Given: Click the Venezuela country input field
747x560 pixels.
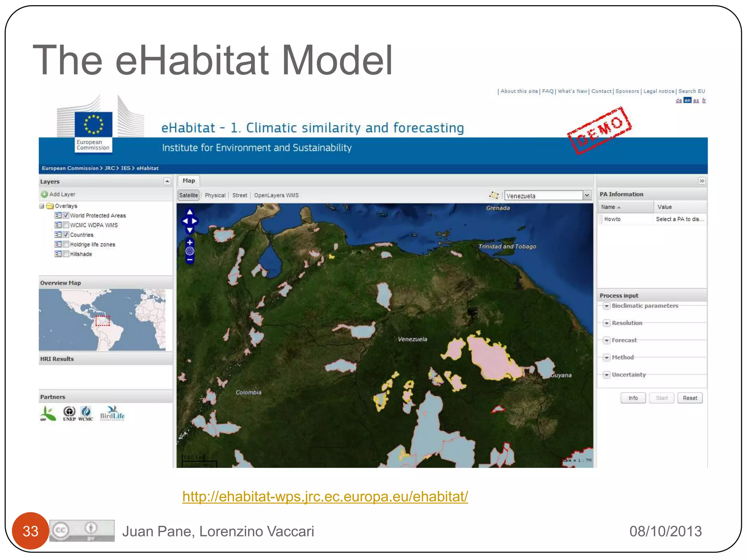Looking at the screenshot, I should pyautogui.click(x=544, y=195).
